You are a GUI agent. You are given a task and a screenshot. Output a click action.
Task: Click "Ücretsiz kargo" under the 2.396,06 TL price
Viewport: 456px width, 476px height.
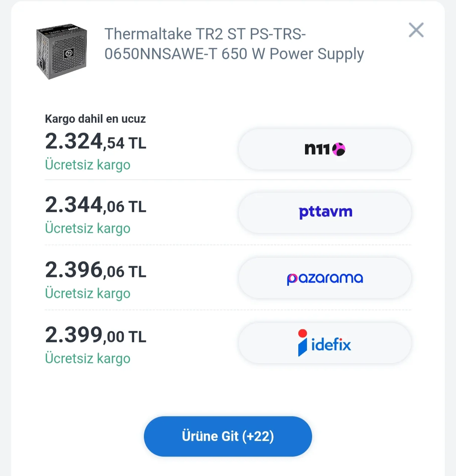point(87,294)
